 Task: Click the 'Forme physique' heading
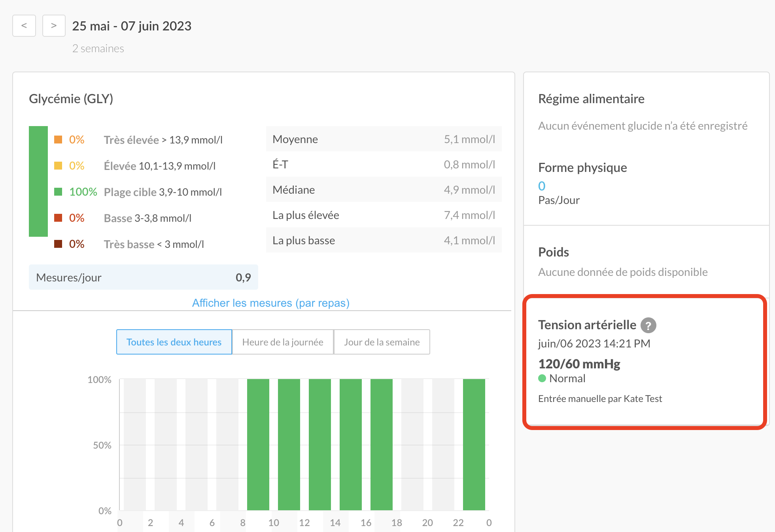point(582,168)
